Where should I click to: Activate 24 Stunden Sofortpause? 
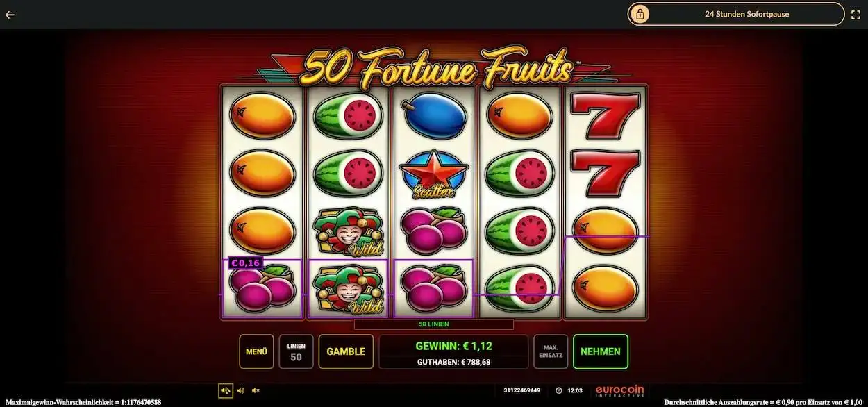pos(736,14)
